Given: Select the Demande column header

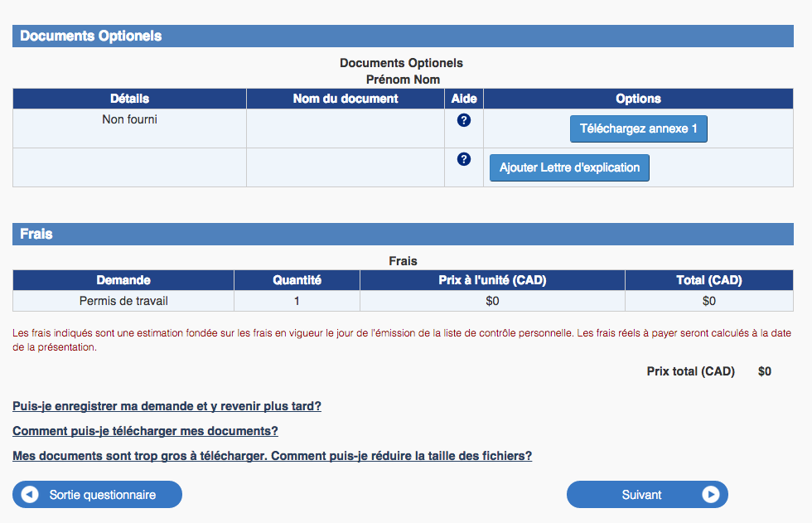Looking at the screenshot, I should [x=123, y=280].
